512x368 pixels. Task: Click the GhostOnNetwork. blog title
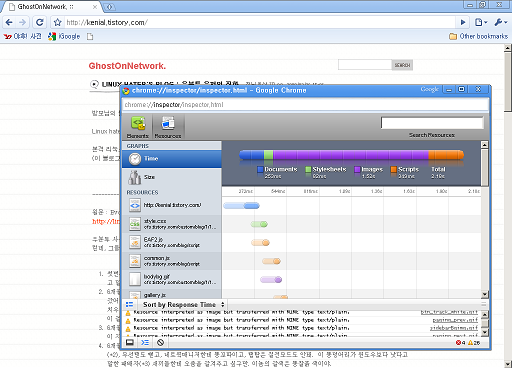127,66
